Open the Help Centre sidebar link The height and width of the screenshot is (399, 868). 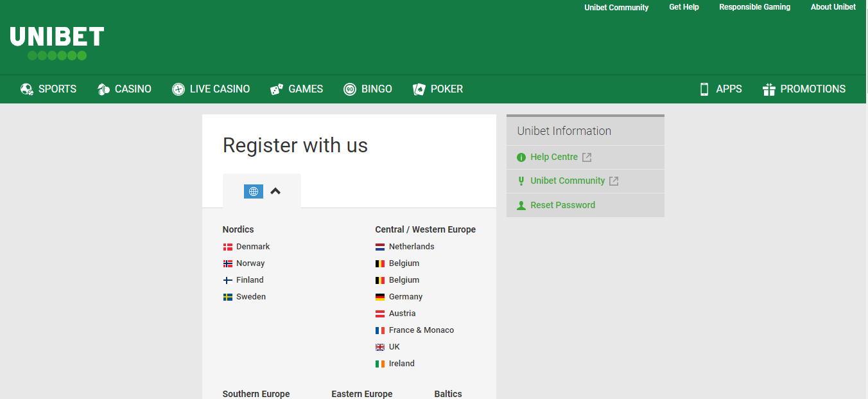[554, 157]
